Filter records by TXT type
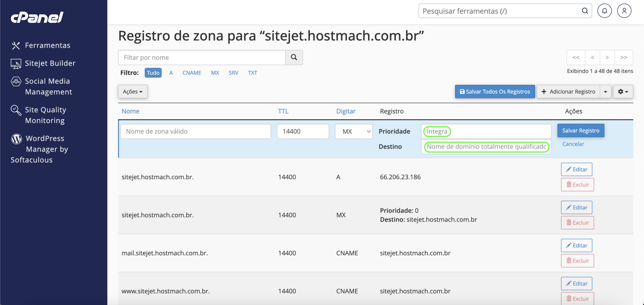This screenshot has width=644, height=305. [252, 73]
